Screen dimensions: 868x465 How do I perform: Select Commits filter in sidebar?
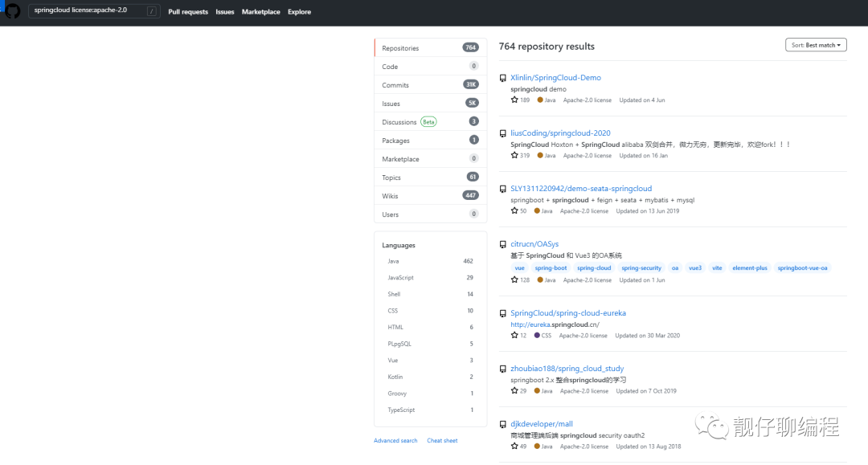431,84
